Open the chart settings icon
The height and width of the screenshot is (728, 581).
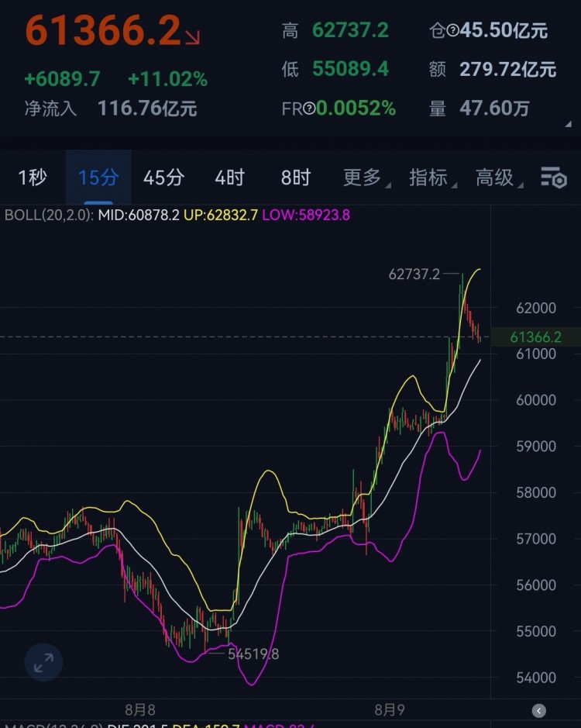(x=553, y=178)
